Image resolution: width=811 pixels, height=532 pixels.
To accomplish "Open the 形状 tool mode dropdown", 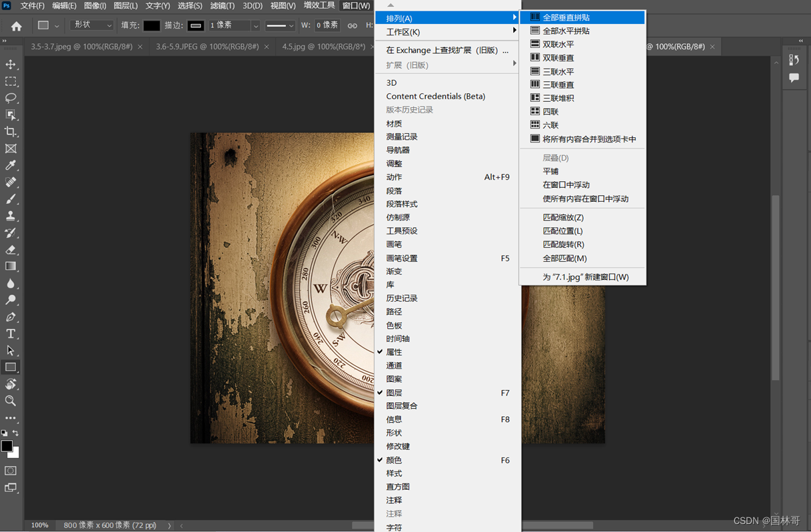I will [x=92, y=25].
